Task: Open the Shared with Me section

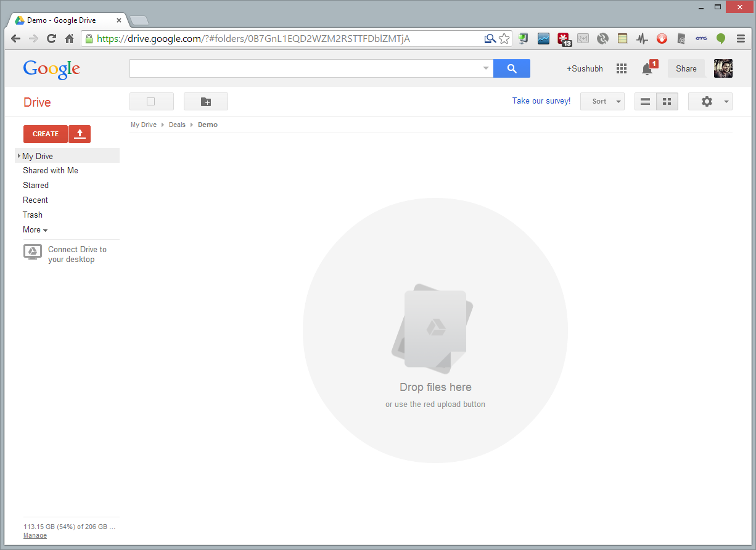Action: (51, 171)
